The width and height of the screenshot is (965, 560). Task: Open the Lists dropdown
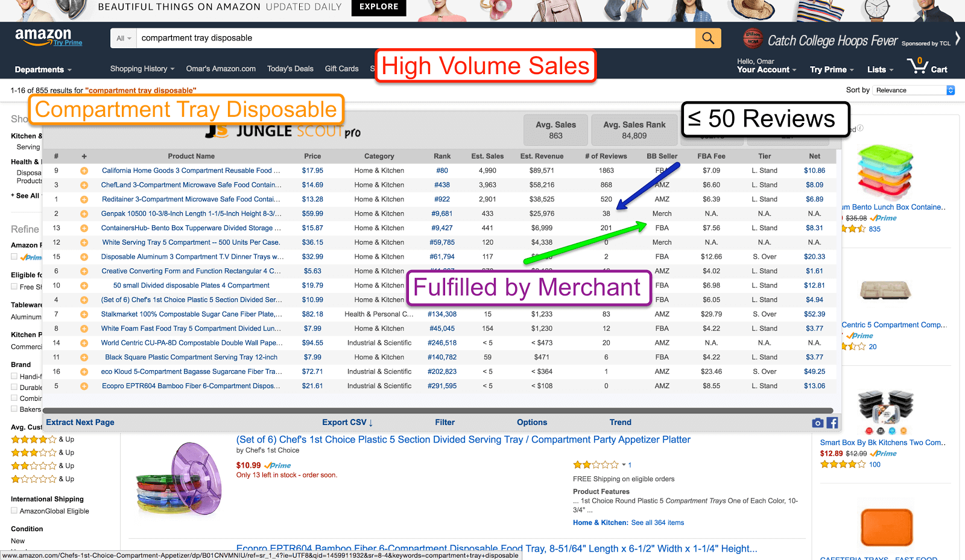click(880, 70)
